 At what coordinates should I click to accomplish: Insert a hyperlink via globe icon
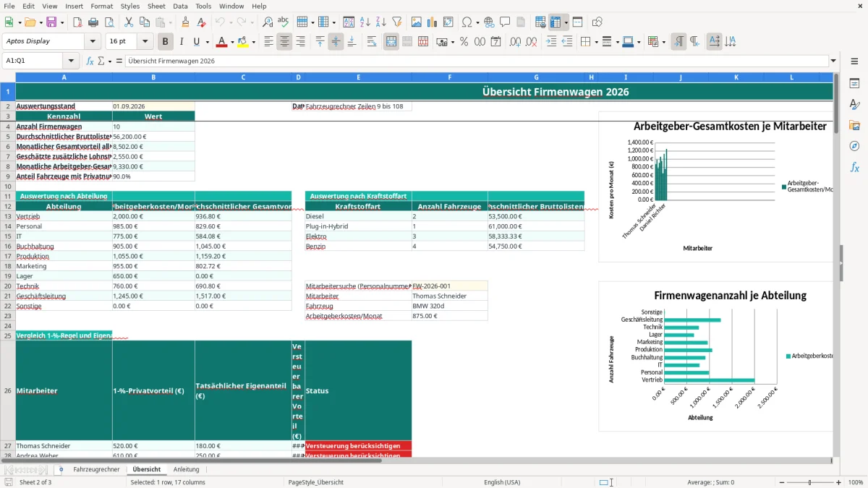pos(489,22)
